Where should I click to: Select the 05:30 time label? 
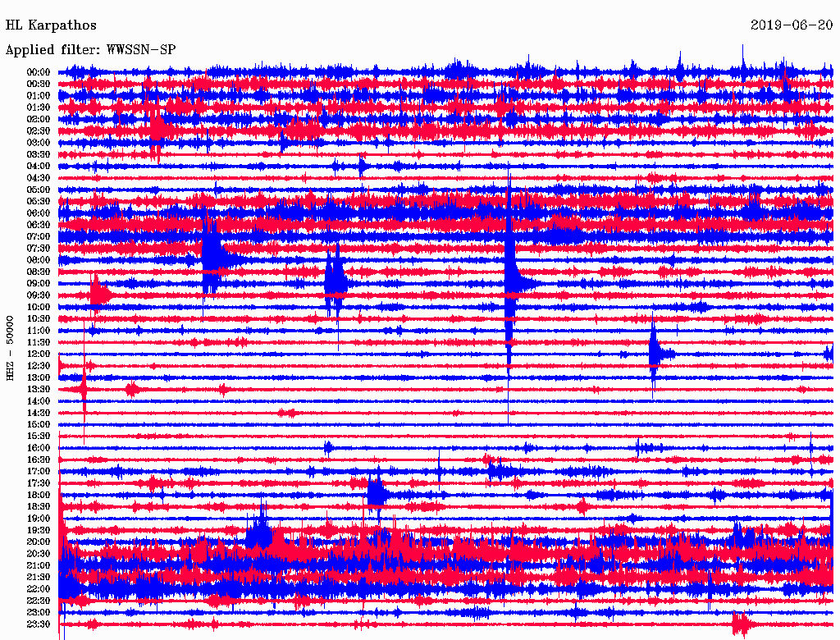pos(39,201)
